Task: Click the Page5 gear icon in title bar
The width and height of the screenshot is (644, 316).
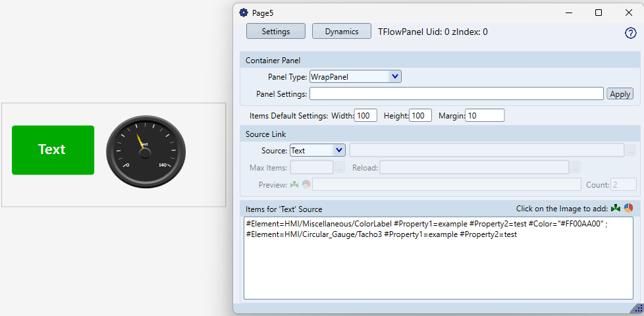Action: click(244, 13)
